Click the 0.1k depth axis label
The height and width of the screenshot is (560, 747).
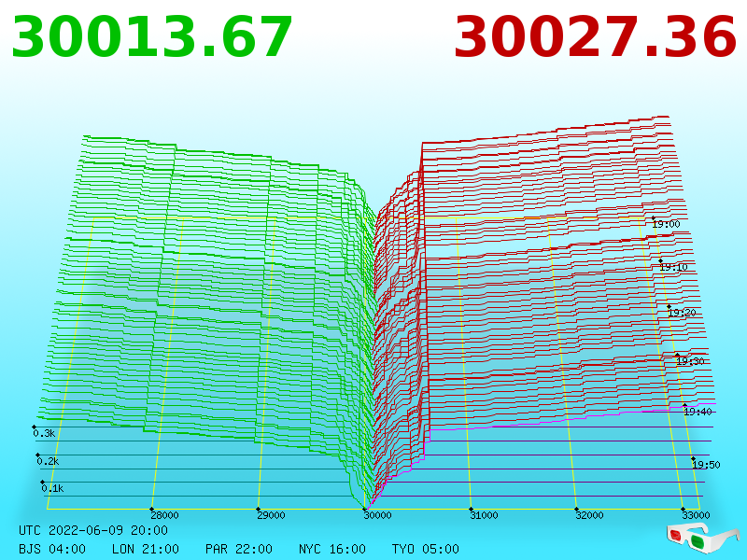click(x=52, y=488)
